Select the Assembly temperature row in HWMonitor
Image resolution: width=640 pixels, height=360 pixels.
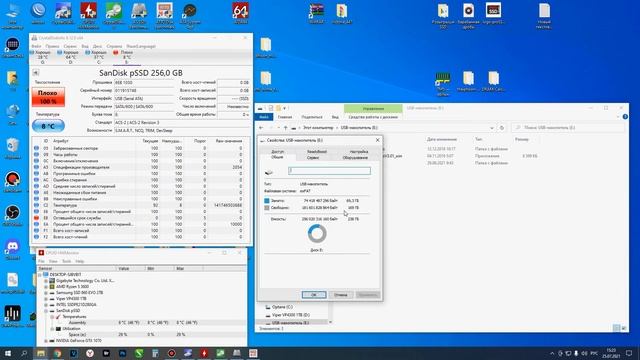[142, 322]
